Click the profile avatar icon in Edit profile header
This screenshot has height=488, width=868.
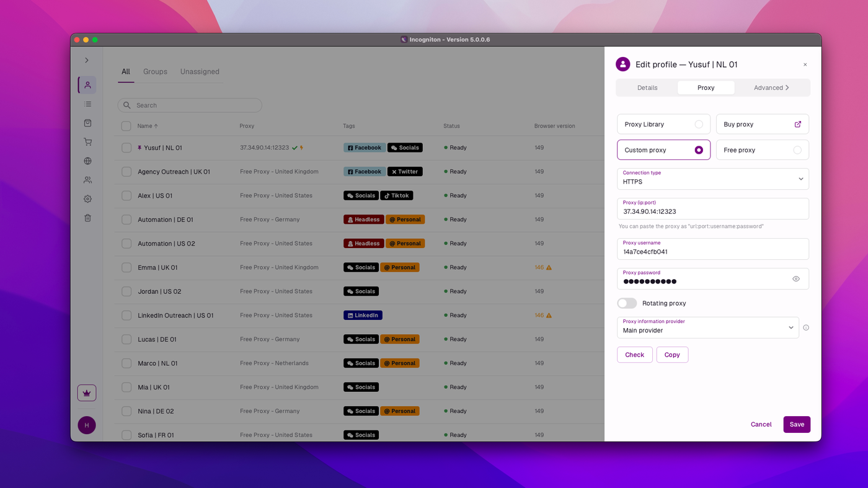tap(623, 64)
